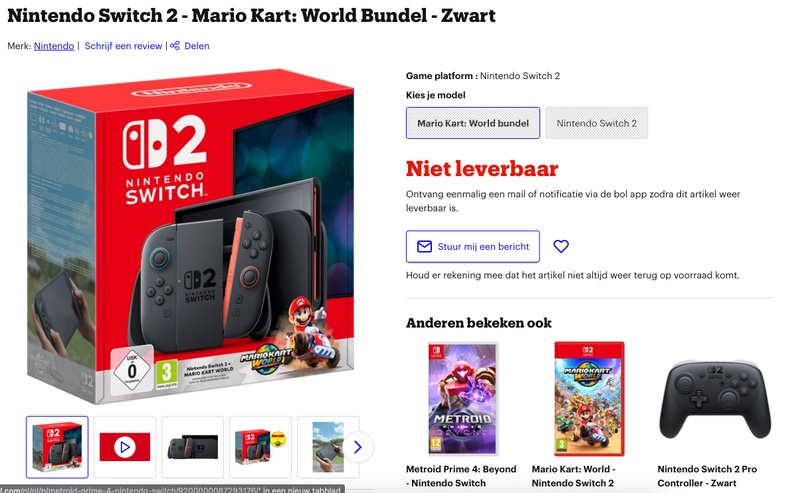Click Stuur mij een bericht button
Screen dimensions: 800x493
click(x=473, y=246)
